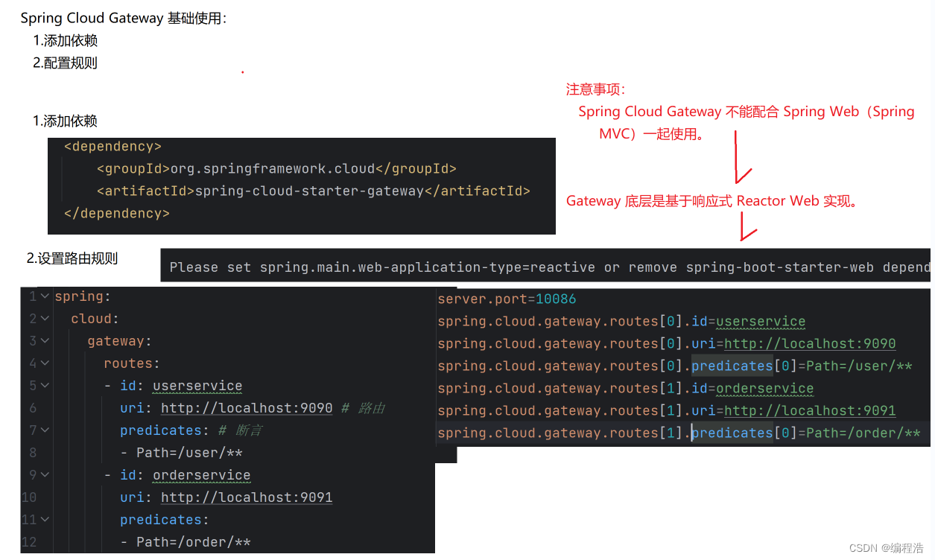935x560 pixels.
Task: Collapse the '- id: orderservice' block on line 9
Action: (45, 475)
